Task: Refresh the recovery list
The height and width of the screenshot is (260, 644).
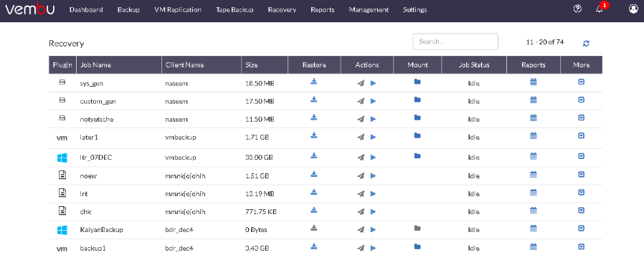Action: pyautogui.click(x=586, y=43)
